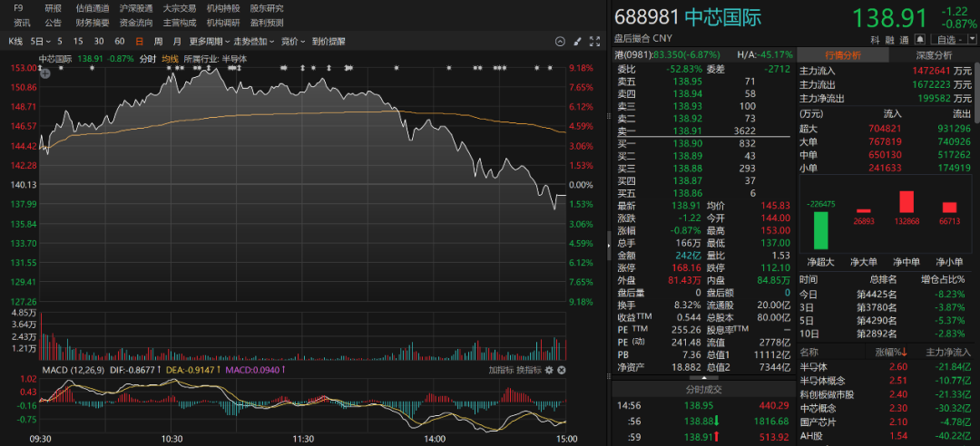This screenshot has height=446, width=980.
Task: Click the left panel splitter arrow handle
Action: (609, 246)
